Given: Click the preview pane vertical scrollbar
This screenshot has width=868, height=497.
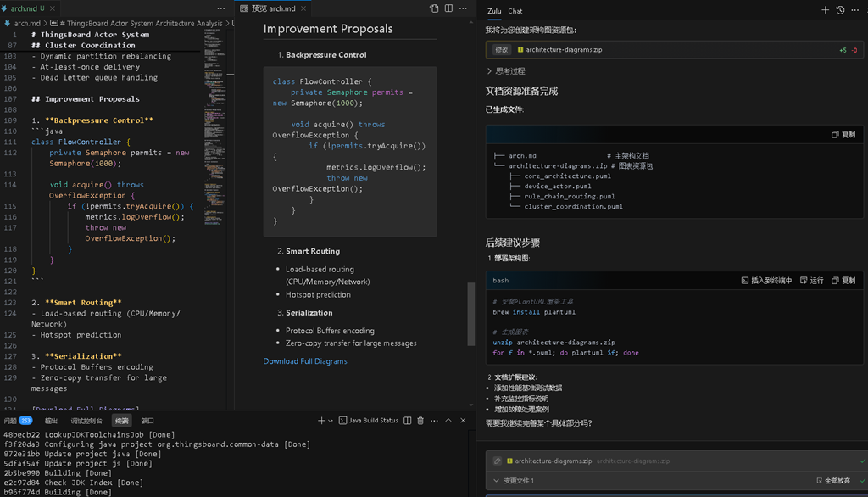Looking at the screenshot, I should coord(471,314).
